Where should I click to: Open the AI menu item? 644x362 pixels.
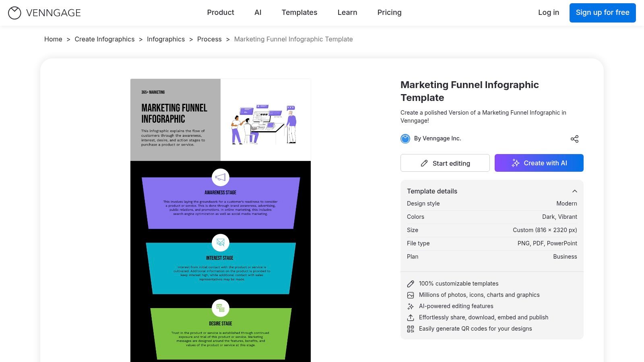(x=258, y=12)
